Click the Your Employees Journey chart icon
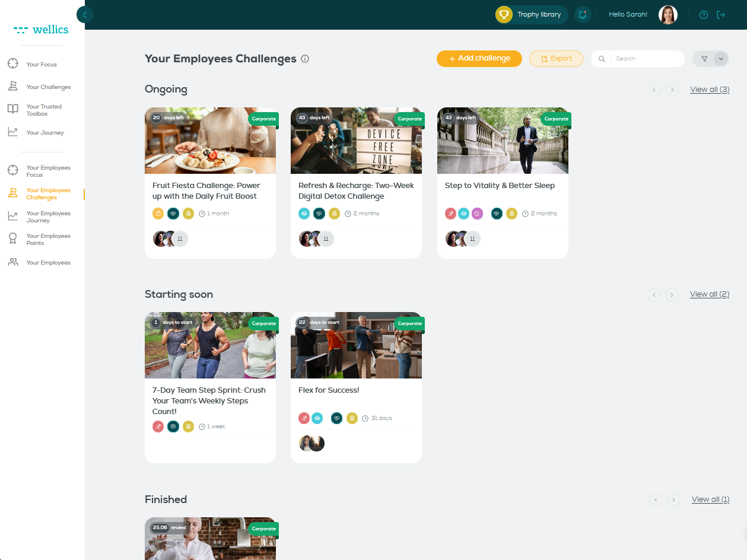The image size is (747, 560). coord(13,217)
